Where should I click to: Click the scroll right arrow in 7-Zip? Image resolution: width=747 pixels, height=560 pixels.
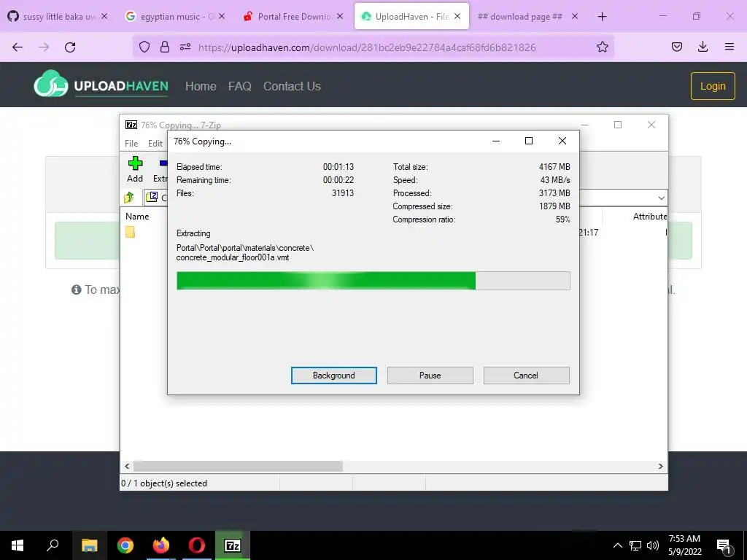coord(660,466)
